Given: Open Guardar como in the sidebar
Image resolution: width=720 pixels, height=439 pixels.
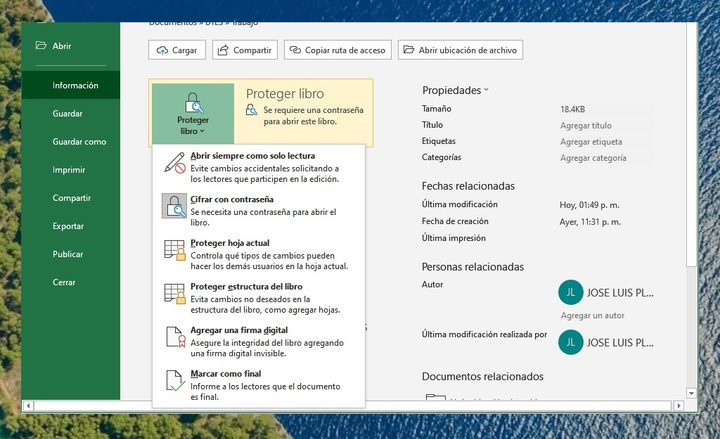Looking at the screenshot, I should click(71, 141).
